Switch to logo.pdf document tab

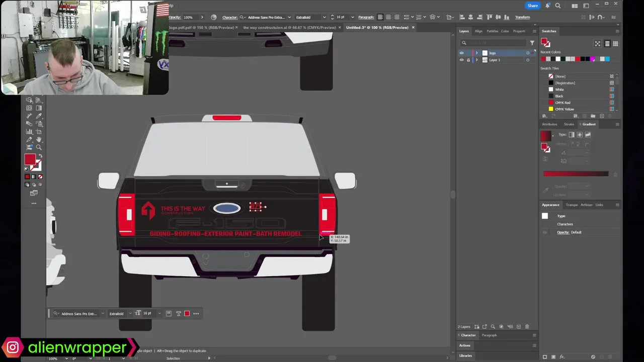coord(202,27)
